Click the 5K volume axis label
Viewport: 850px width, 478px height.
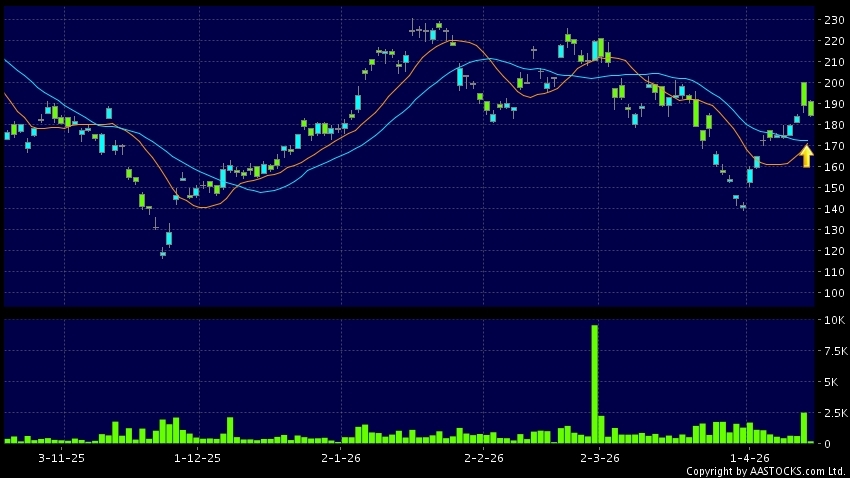click(x=834, y=382)
